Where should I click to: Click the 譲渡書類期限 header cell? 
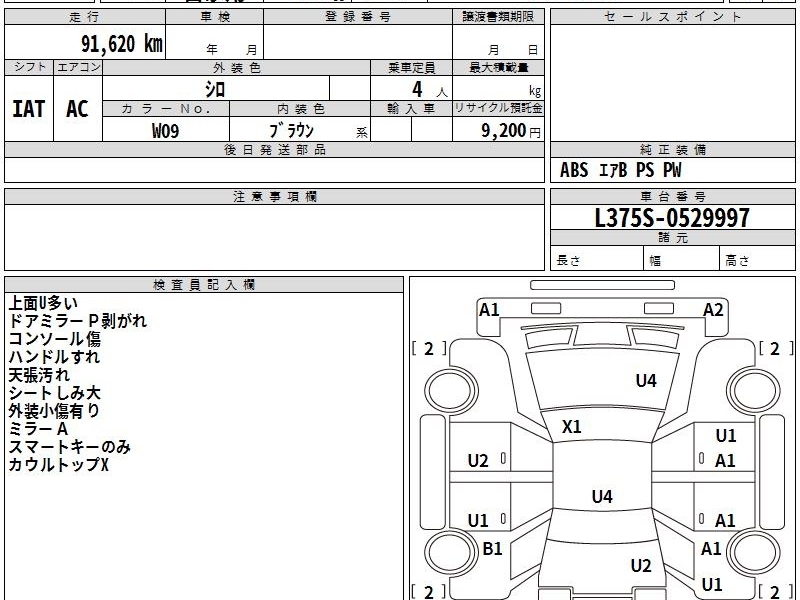click(498, 17)
